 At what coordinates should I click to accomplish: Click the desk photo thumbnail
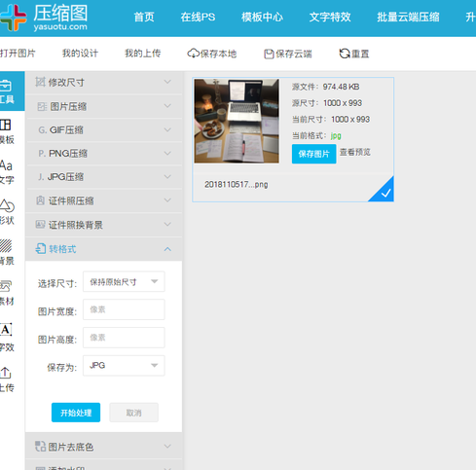(x=237, y=121)
